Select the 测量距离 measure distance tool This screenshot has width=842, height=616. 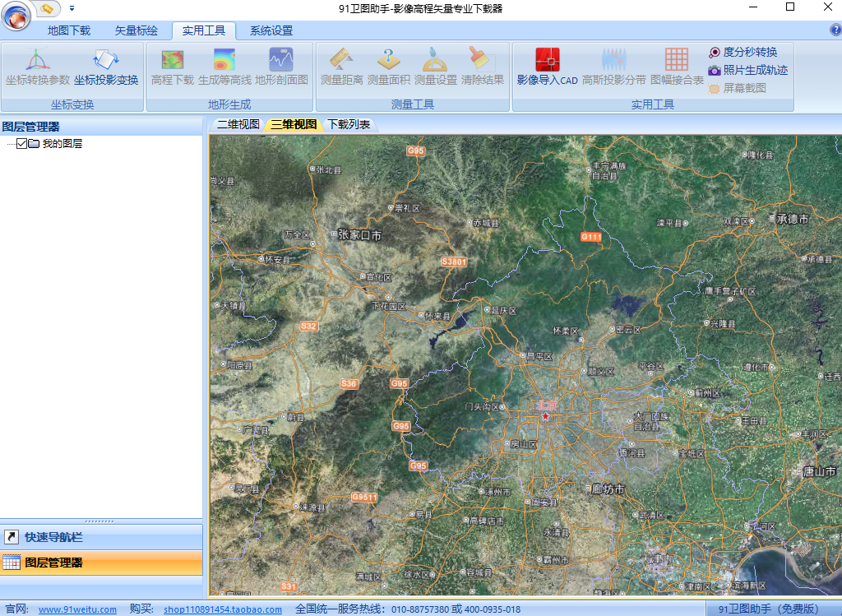point(341,67)
